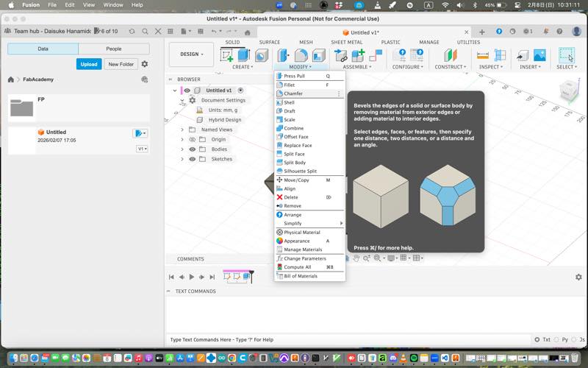The height and width of the screenshot is (368, 588).
Task: Choose Split Body from Modify menu
Action: (309, 163)
